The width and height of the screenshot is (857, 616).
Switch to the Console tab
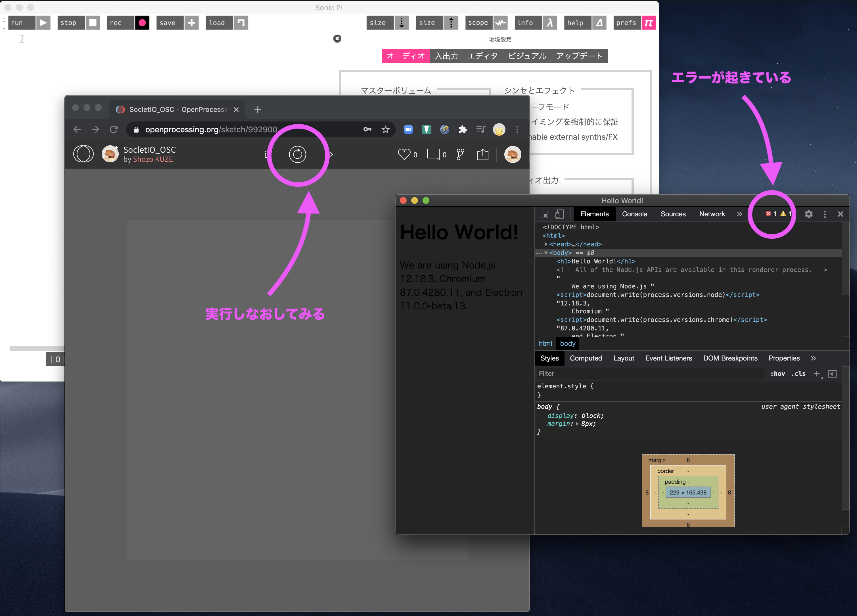click(634, 214)
